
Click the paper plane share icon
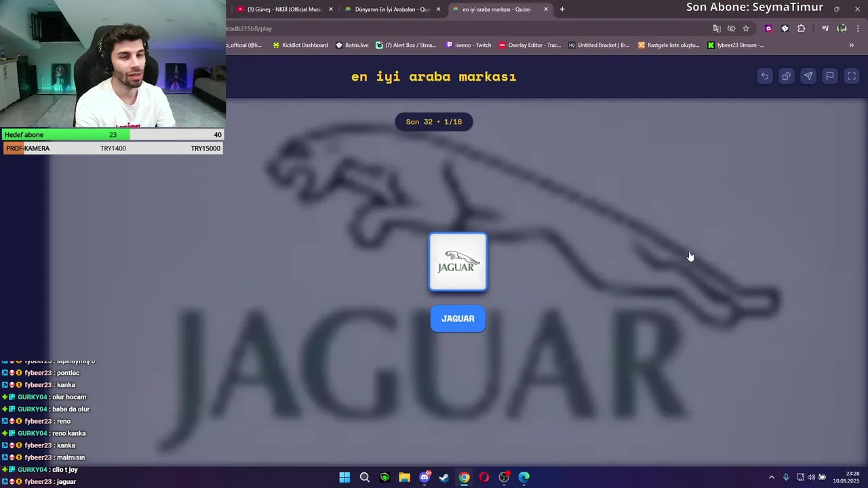(808, 77)
